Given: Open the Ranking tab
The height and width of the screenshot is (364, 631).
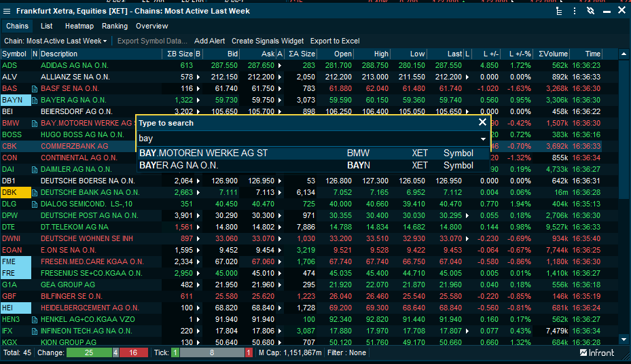Looking at the screenshot, I should [115, 26].
